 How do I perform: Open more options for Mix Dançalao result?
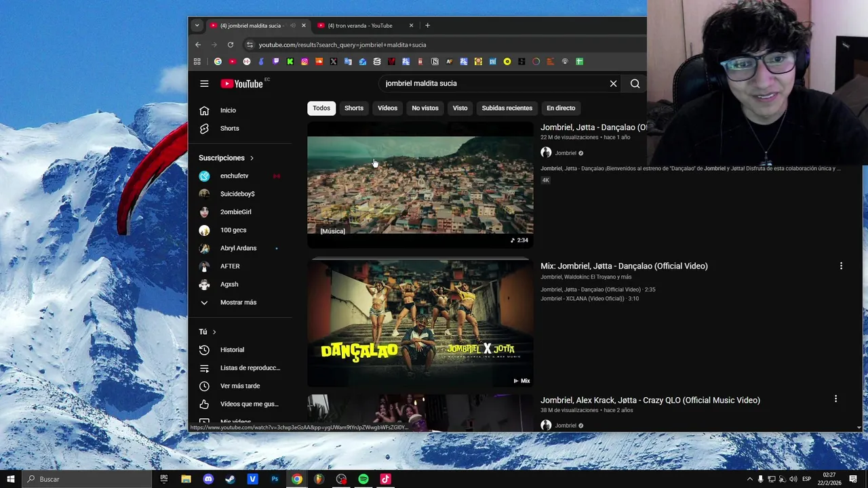[841, 266]
